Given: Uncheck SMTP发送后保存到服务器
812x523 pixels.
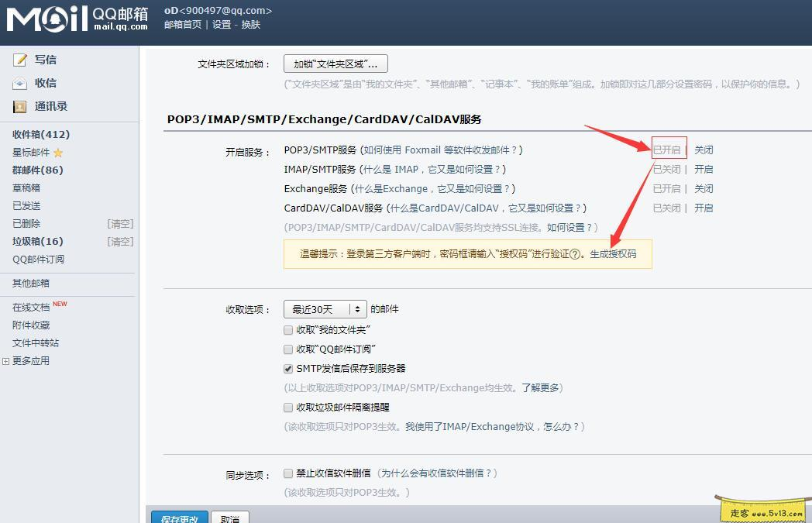Looking at the screenshot, I should [x=287, y=368].
